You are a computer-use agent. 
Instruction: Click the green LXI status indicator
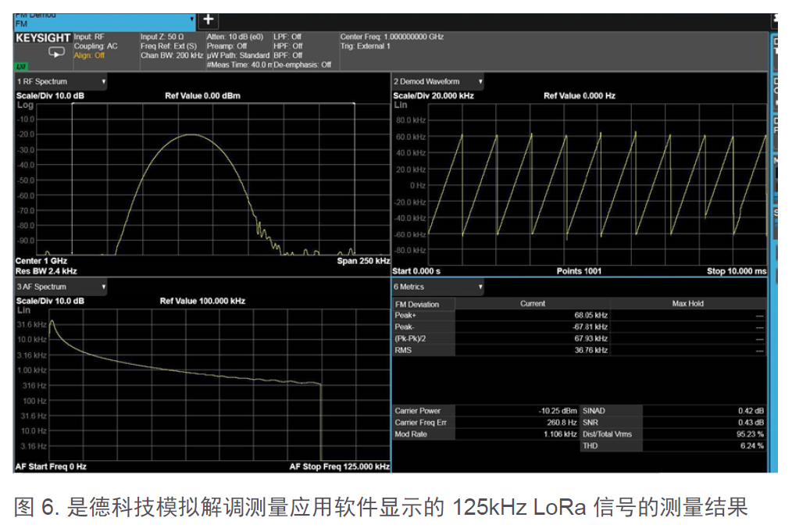[21, 66]
